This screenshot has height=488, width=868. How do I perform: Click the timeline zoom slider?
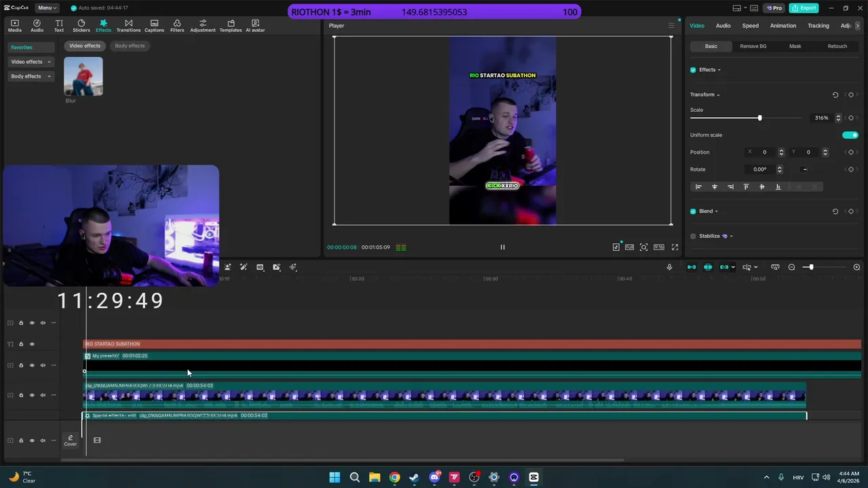coord(810,267)
